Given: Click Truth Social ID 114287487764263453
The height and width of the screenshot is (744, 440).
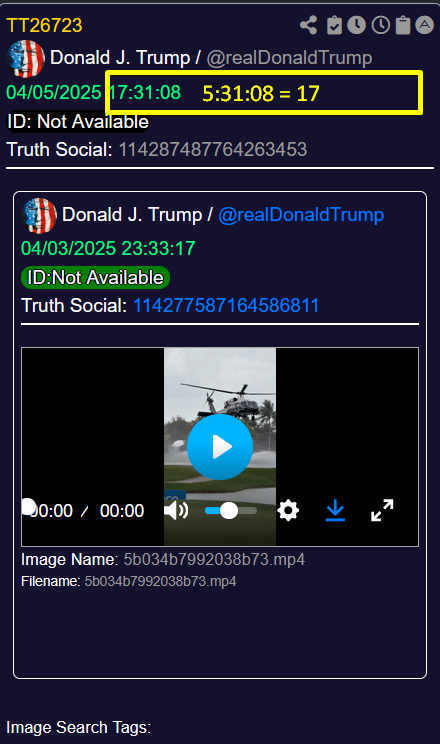Looking at the screenshot, I should click(213, 149).
